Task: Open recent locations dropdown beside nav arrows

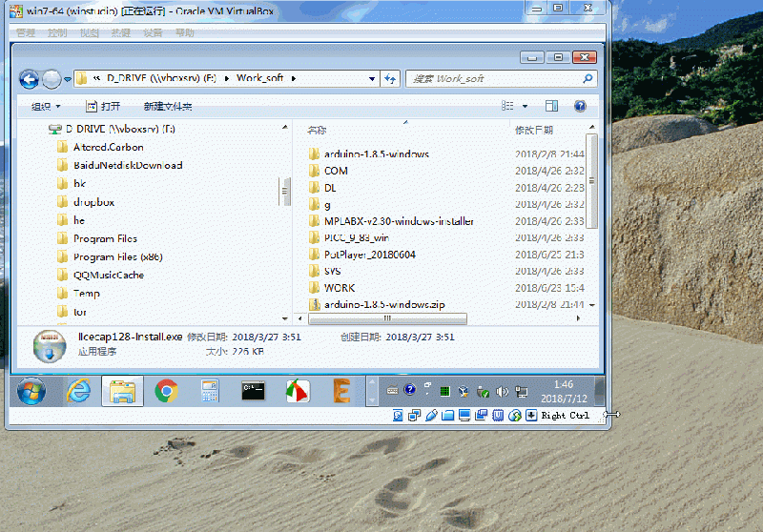Action: coord(67,79)
